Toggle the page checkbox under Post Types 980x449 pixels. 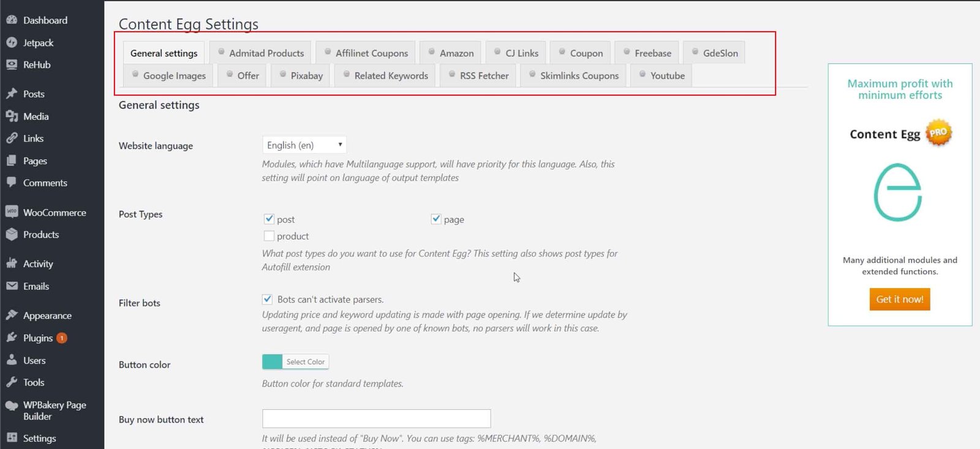436,219
